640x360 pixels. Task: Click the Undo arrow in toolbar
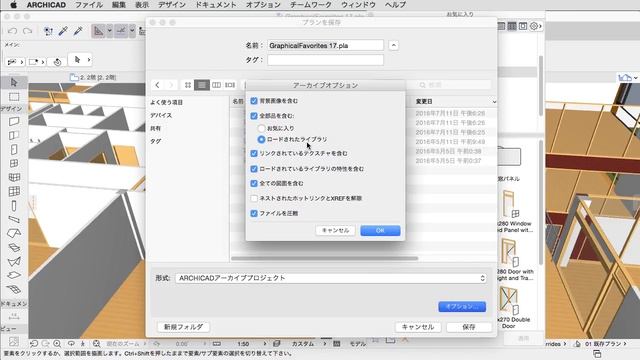pos(12,31)
